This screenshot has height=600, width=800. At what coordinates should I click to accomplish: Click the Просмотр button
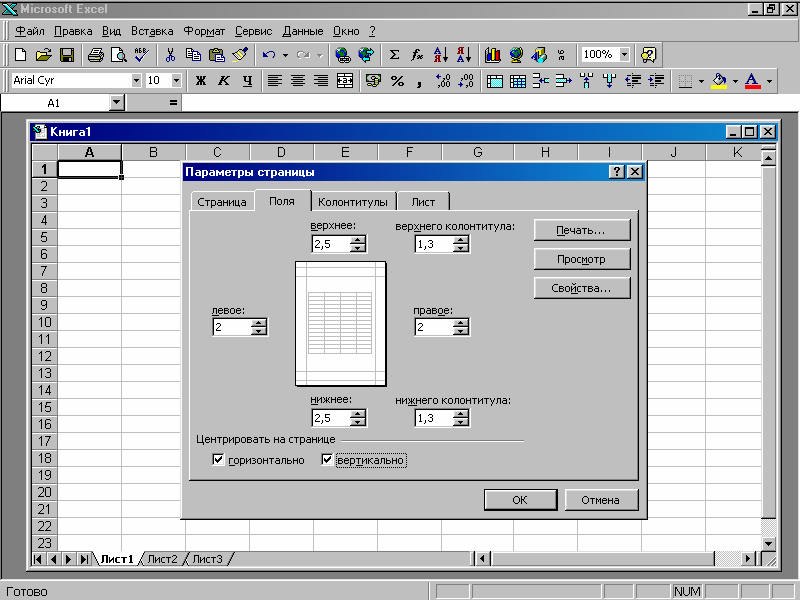pos(582,259)
